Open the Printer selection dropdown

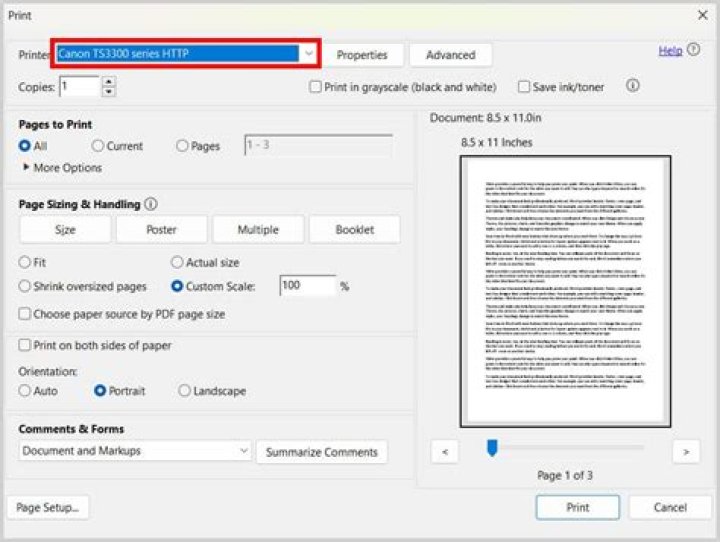309,53
